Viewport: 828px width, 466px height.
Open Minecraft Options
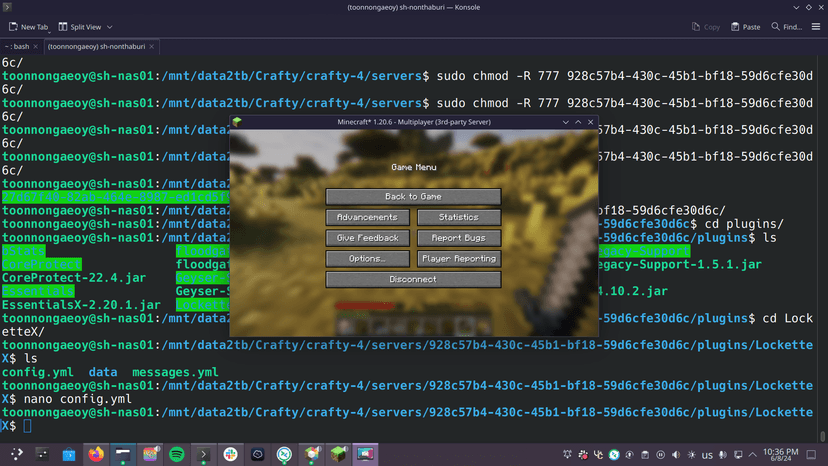(x=367, y=259)
